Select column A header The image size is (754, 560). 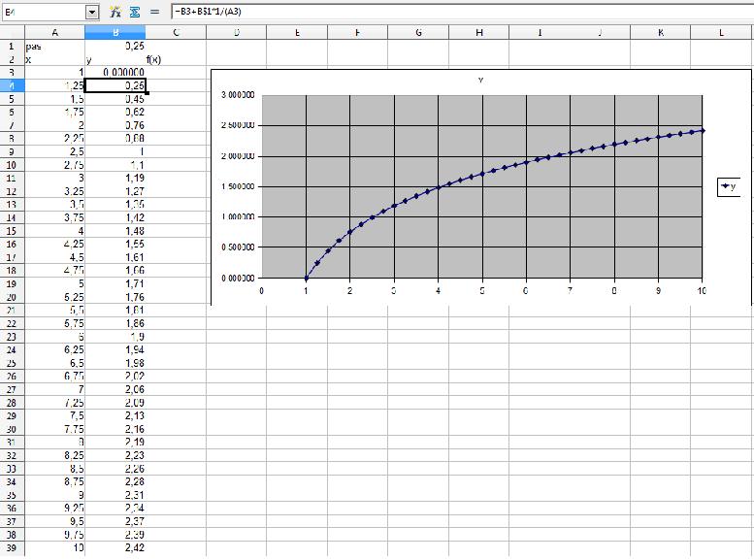(x=54, y=32)
